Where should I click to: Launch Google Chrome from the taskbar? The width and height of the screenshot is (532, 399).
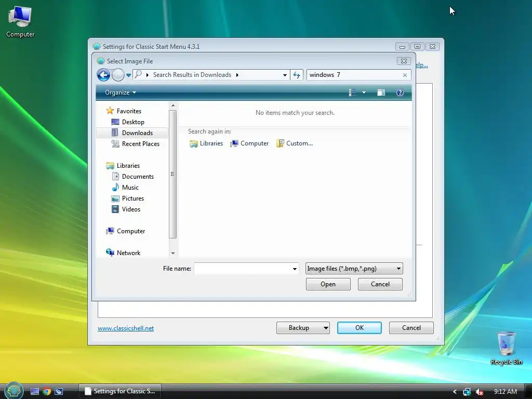click(47, 392)
